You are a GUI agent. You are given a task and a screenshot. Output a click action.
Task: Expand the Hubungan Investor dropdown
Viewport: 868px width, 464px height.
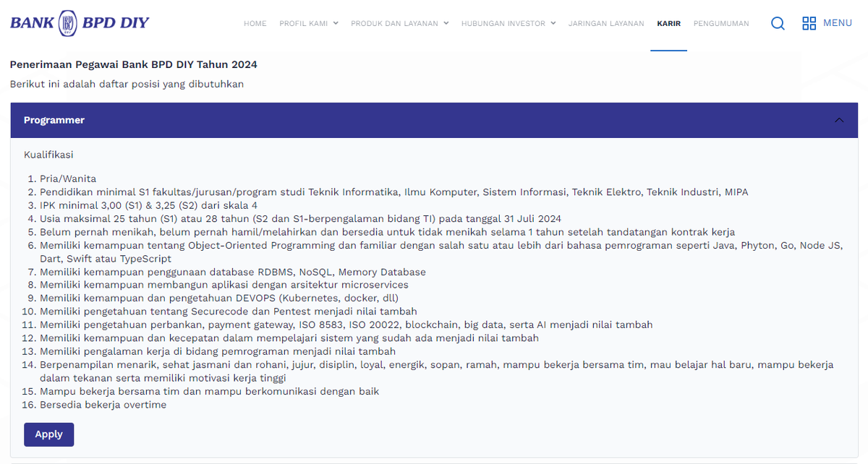pyautogui.click(x=509, y=24)
